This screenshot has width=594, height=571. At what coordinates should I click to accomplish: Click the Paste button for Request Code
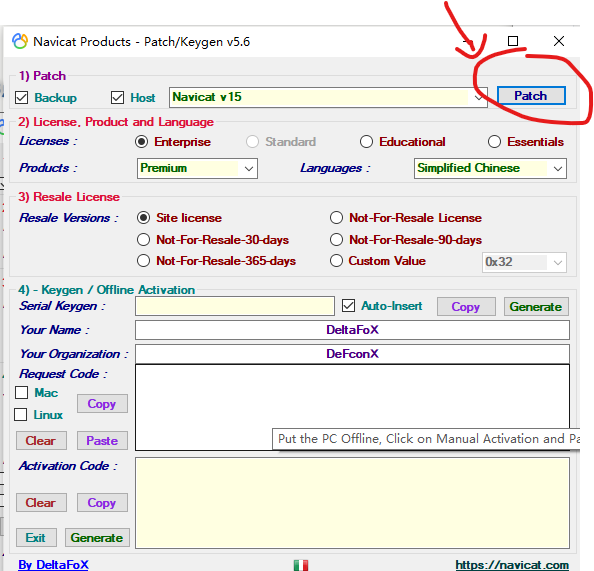102,440
